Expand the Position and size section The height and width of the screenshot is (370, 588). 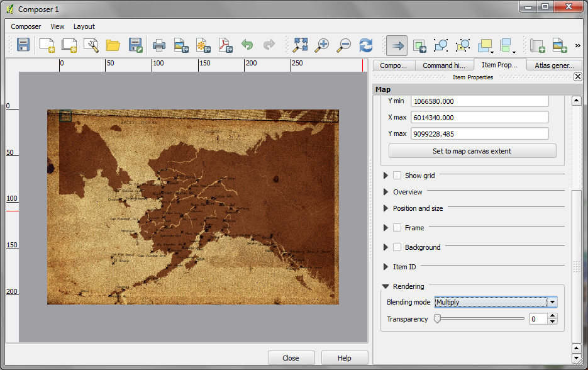(386, 208)
